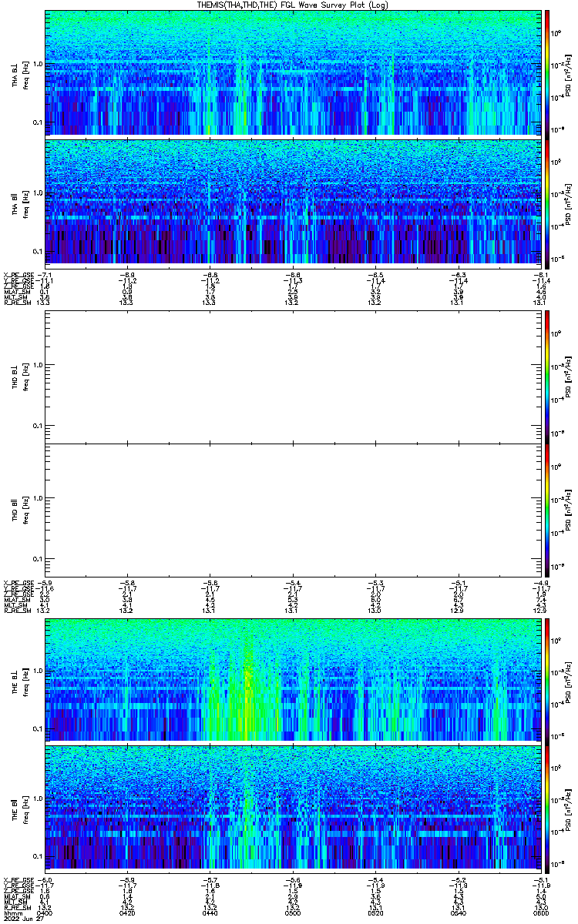
Task: Click the '0400' time tick label
Action: tap(45, 913)
